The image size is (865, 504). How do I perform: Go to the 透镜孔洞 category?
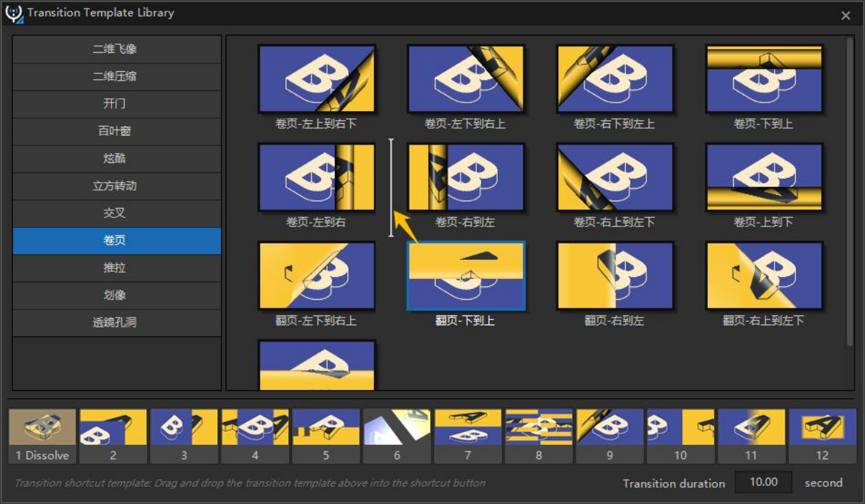(x=117, y=322)
